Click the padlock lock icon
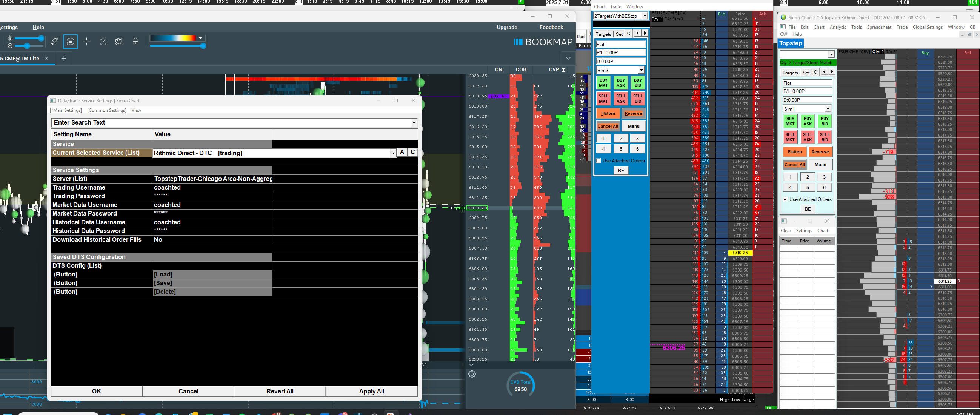 (135, 42)
